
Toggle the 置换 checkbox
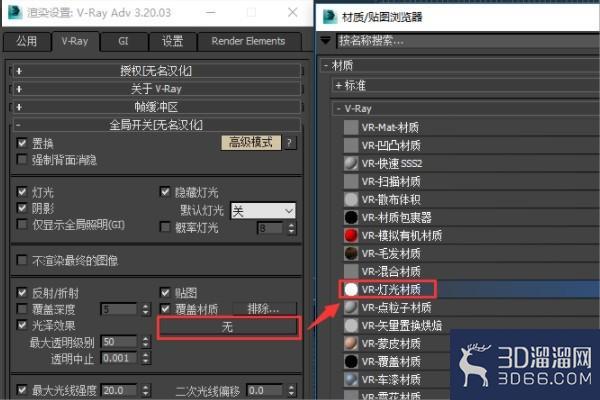coord(22,143)
